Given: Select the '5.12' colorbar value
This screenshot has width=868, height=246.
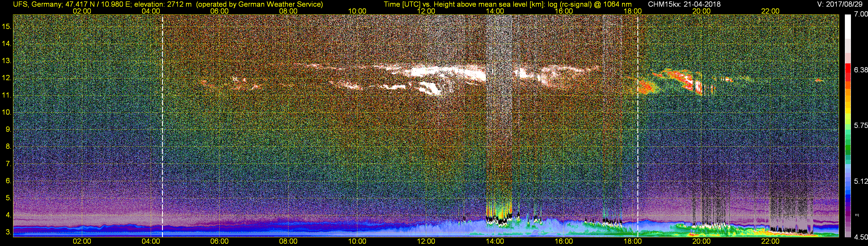Looking at the screenshot, I should pos(861,181).
